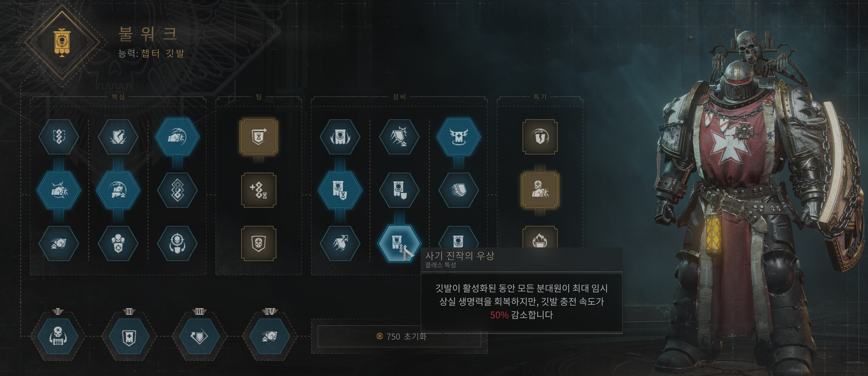Choose the plus armor hourglass team perk
The height and width of the screenshot is (376, 868).
pos(259,190)
